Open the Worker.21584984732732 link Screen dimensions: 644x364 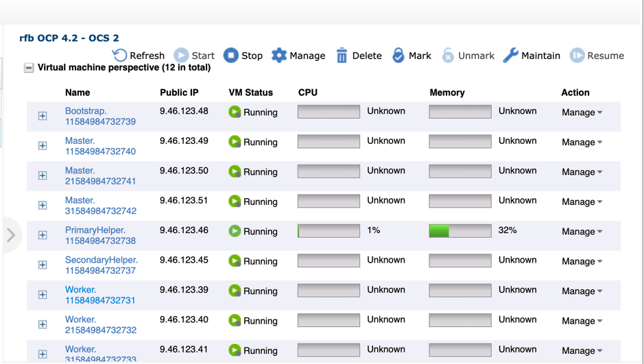(101, 325)
